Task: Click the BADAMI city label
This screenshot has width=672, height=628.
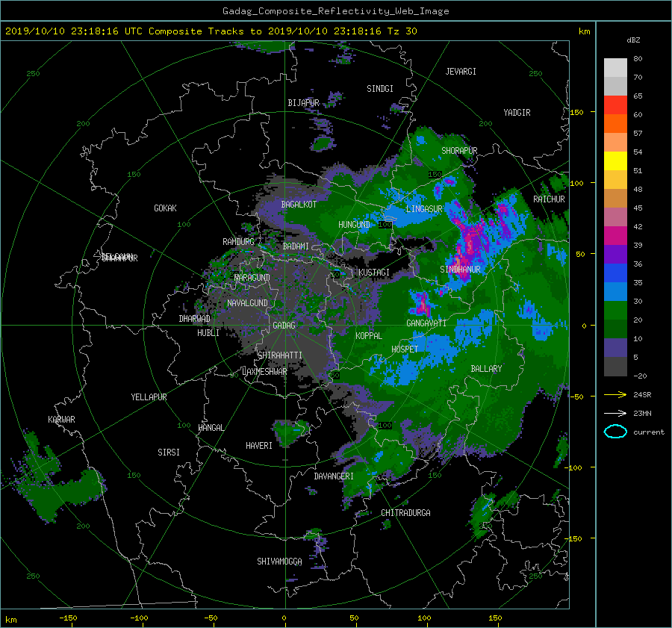Action: pos(296,246)
